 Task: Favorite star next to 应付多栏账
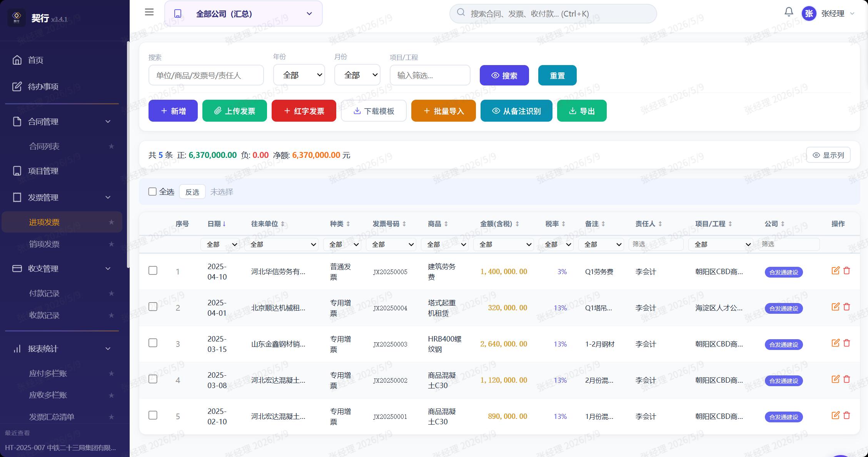tap(111, 373)
